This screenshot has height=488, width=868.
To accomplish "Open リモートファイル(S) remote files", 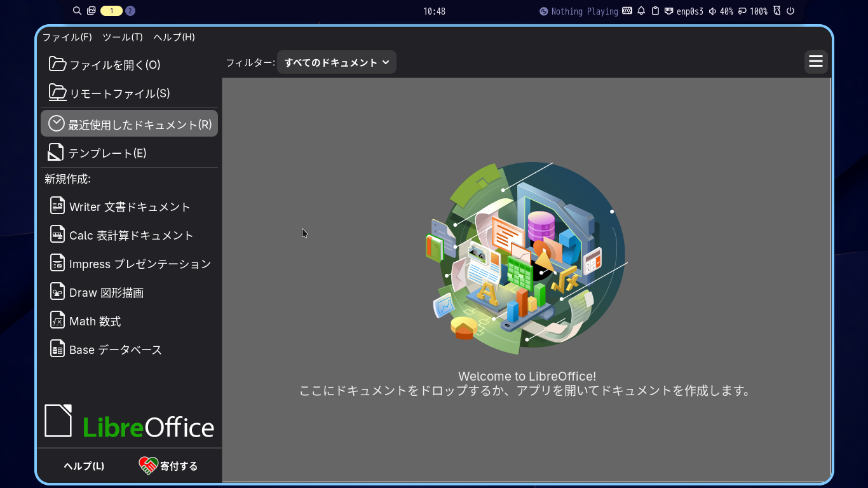I will (x=129, y=93).
